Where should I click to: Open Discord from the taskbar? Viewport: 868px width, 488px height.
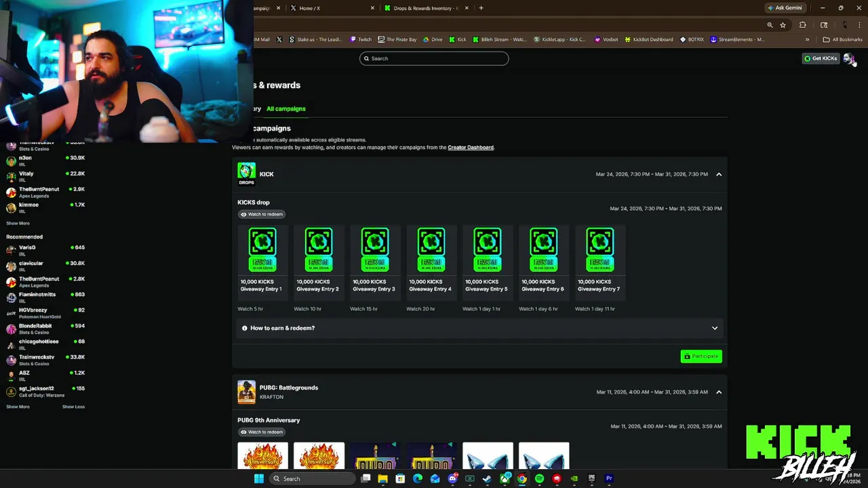click(452, 479)
